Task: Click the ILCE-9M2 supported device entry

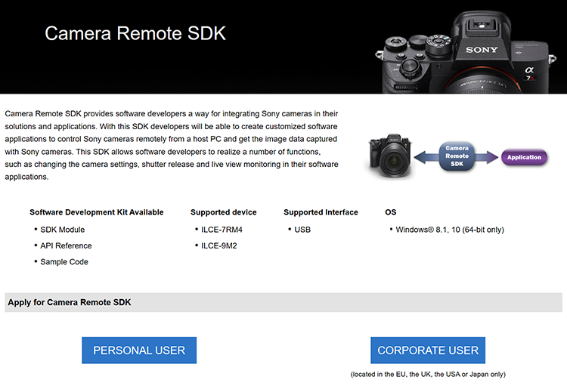Action: tap(219, 245)
